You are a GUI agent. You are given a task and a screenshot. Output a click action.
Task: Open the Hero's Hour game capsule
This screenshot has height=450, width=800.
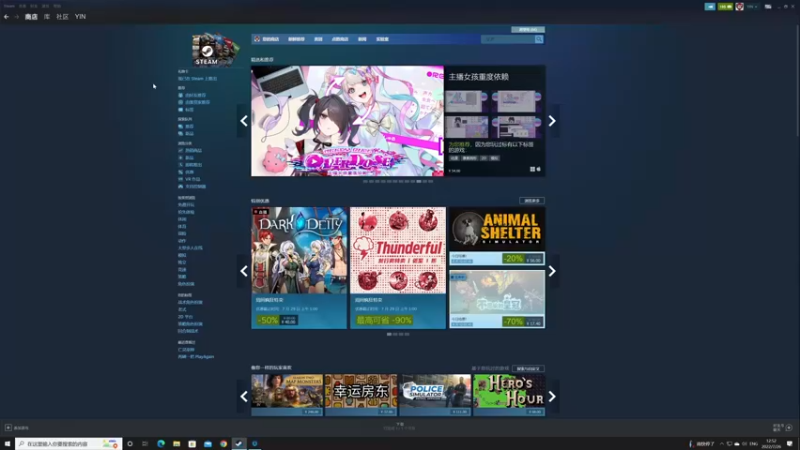pos(509,395)
